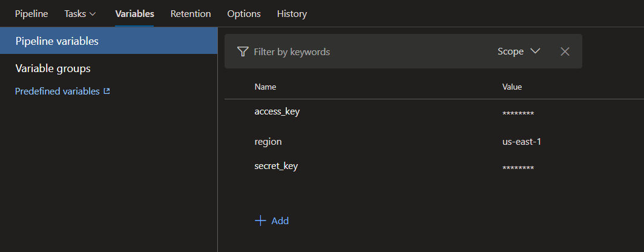Sort by the Name column header
This screenshot has height=252, width=644.
[265, 87]
